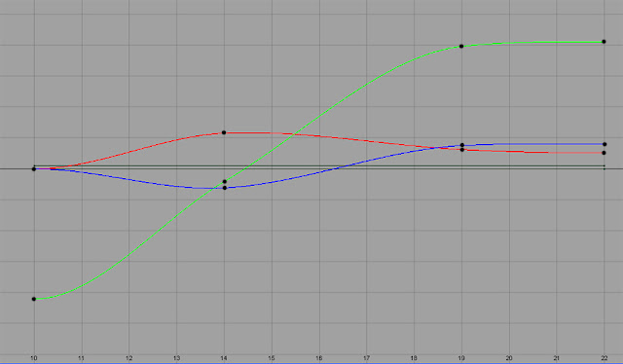Click frame number 12 on the time axis
This screenshot has height=364, width=623.
click(128, 358)
